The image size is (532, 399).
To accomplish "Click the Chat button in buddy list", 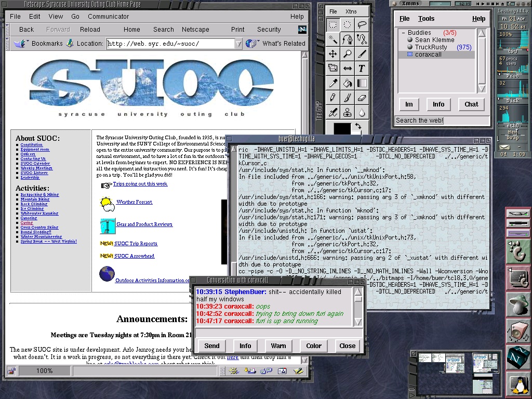I will click(x=471, y=104).
